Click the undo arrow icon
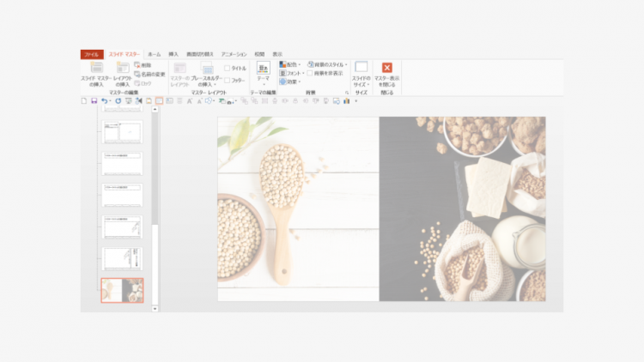Screen dimensions: 644x362 coord(105,100)
